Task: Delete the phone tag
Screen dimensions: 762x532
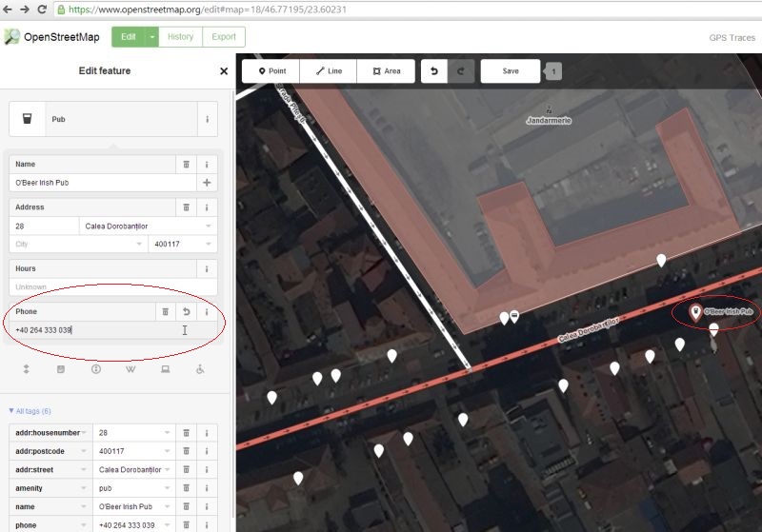Action: [186, 524]
